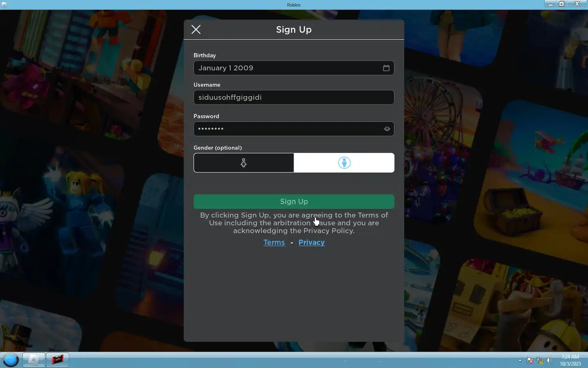Select the male gender option
Viewport: 588px width, 368px height.
coord(344,163)
